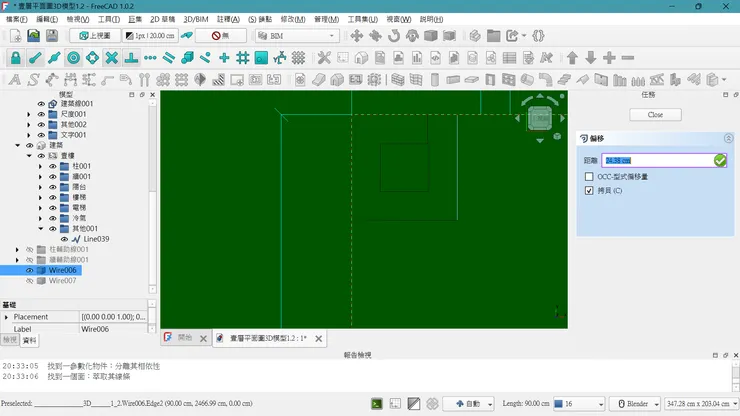Select the text 'A' annotation tool
Image resolution: width=740 pixels, height=416 pixels.
15,79
